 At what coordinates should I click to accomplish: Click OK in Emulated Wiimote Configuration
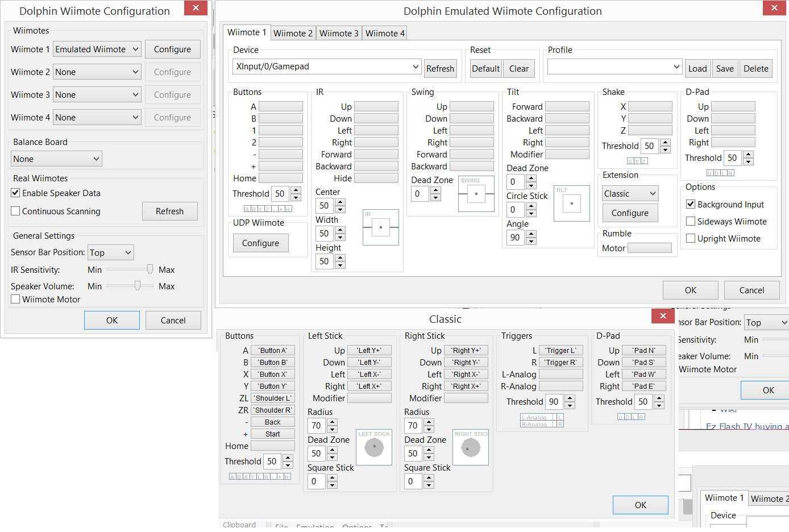691,290
